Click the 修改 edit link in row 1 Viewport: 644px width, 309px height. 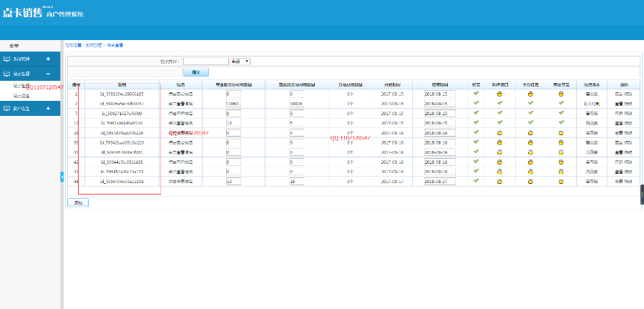tap(628, 94)
